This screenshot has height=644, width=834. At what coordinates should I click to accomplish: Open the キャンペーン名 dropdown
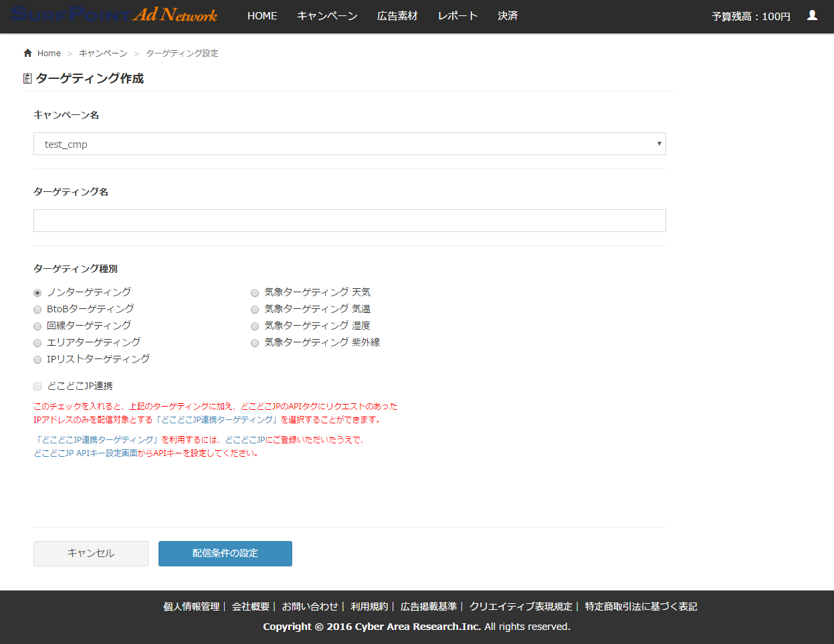click(349, 144)
